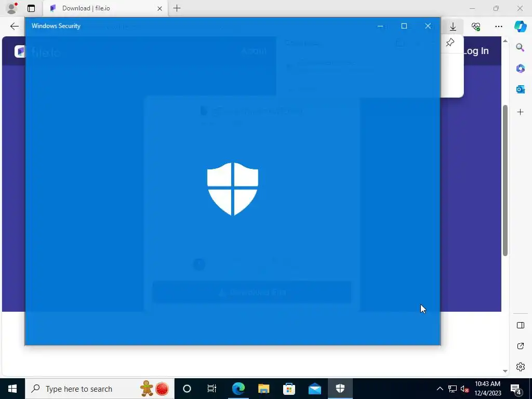The image size is (532, 399).
Task: Minimize the Windows Security window
Action: click(380, 26)
